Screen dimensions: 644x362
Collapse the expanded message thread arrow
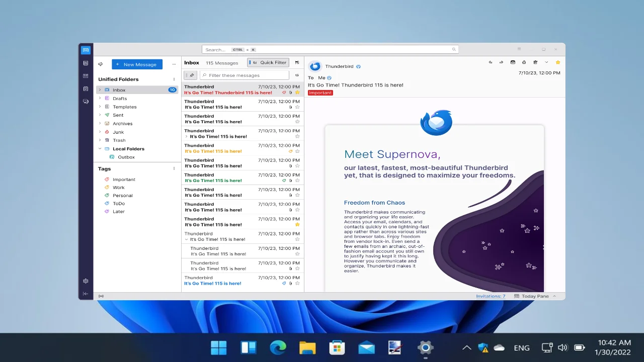point(186,239)
